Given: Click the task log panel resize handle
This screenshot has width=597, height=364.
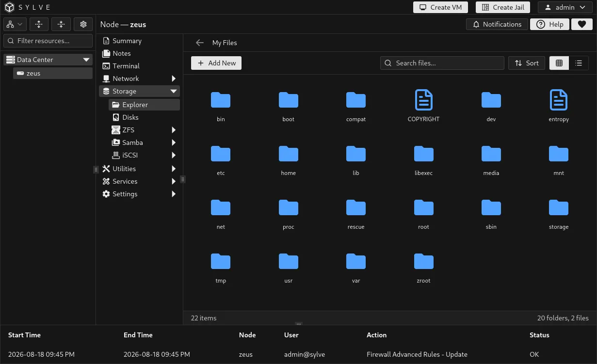Looking at the screenshot, I should [x=299, y=324].
